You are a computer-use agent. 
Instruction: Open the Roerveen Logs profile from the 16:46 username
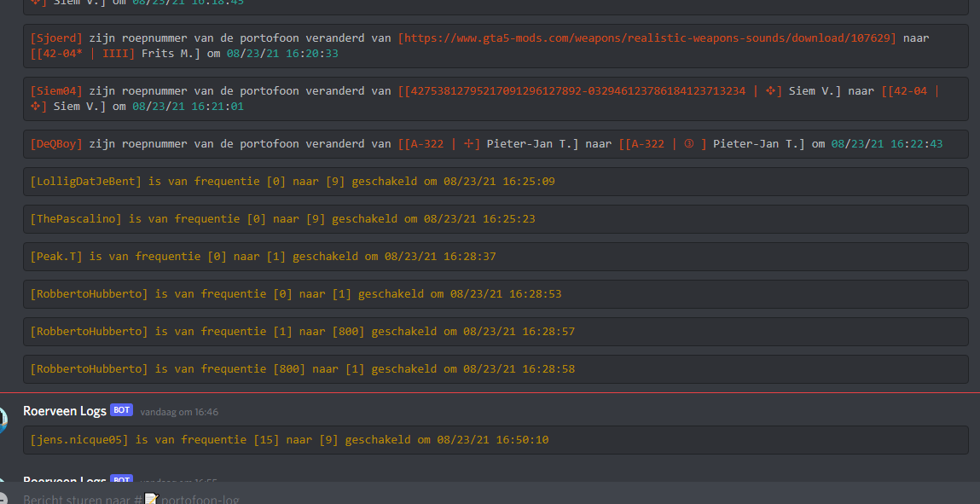pos(65,411)
